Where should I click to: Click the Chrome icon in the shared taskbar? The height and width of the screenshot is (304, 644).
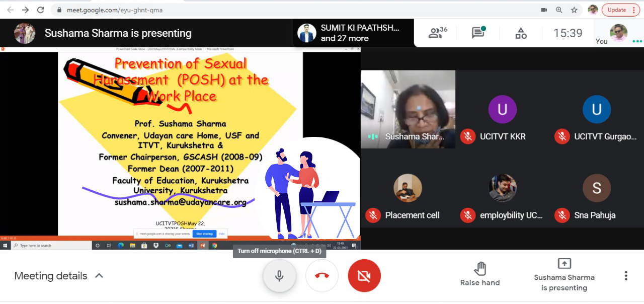[x=214, y=246]
